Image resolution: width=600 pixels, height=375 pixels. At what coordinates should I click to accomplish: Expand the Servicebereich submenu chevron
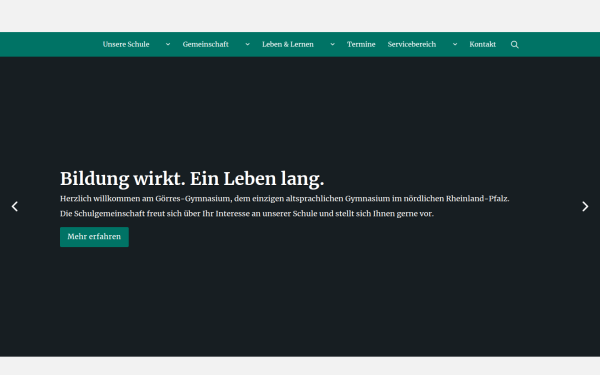[455, 44]
